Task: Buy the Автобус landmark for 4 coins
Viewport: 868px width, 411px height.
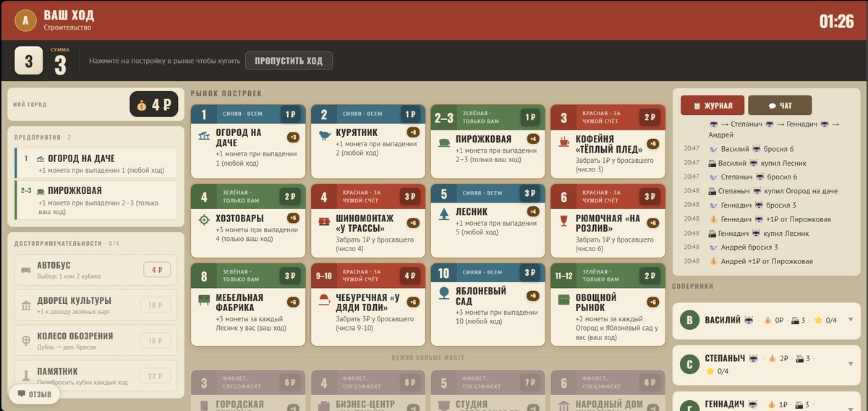Action: tap(96, 270)
